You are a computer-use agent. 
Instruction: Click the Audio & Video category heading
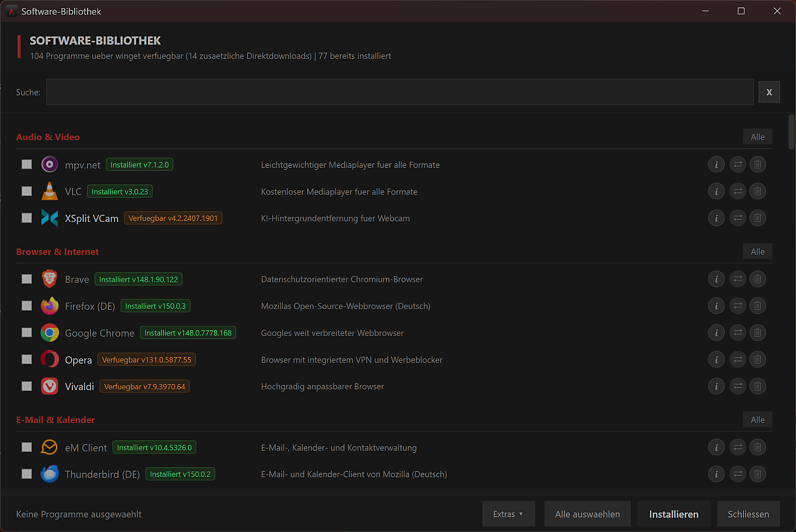[x=48, y=137]
